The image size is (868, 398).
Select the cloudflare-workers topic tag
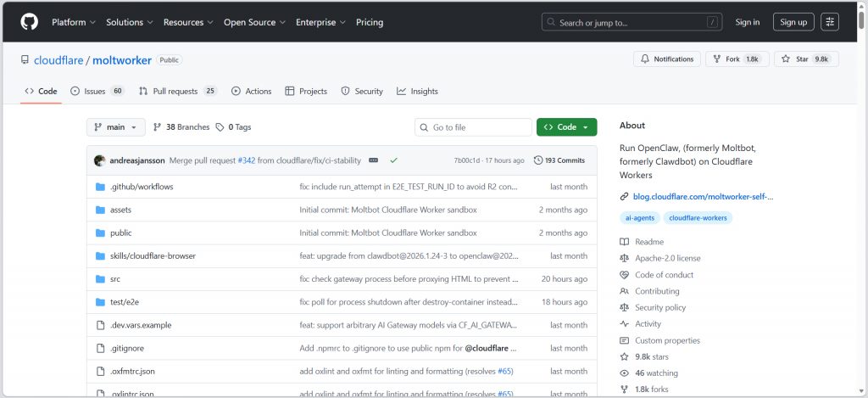point(698,218)
